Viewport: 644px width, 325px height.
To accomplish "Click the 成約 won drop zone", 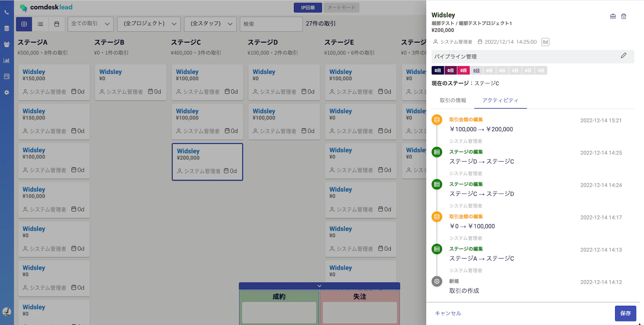I will [x=279, y=308].
